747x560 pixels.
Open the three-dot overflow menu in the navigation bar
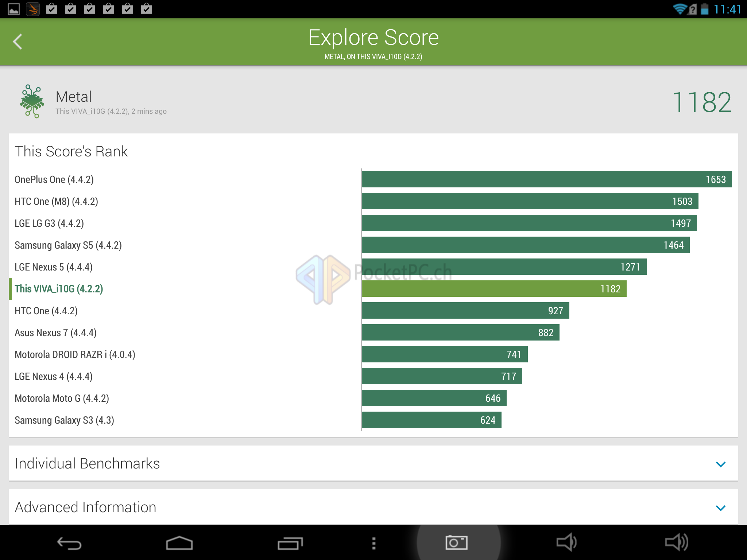pyautogui.click(x=373, y=543)
